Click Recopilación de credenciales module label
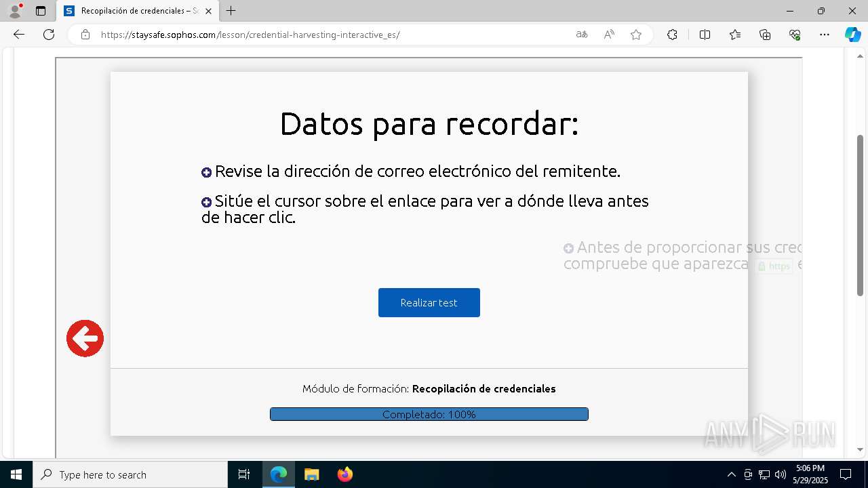868x488 pixels. (484, 389)
